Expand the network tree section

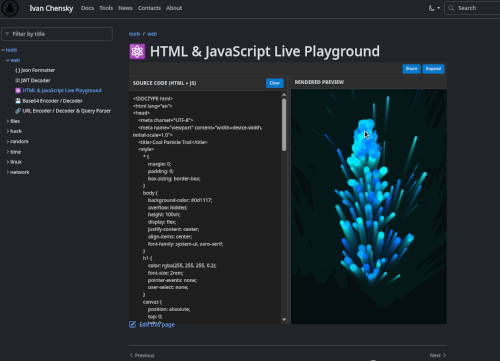(x=18, y=172)
